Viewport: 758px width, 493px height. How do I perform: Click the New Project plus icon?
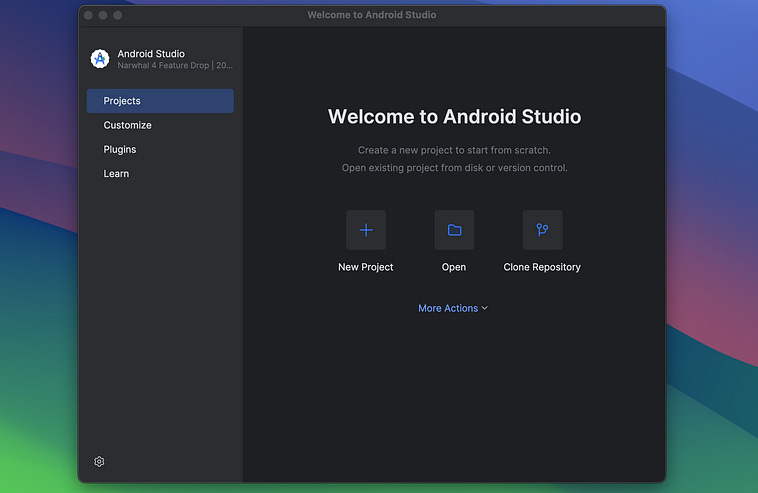click(366, 230)
